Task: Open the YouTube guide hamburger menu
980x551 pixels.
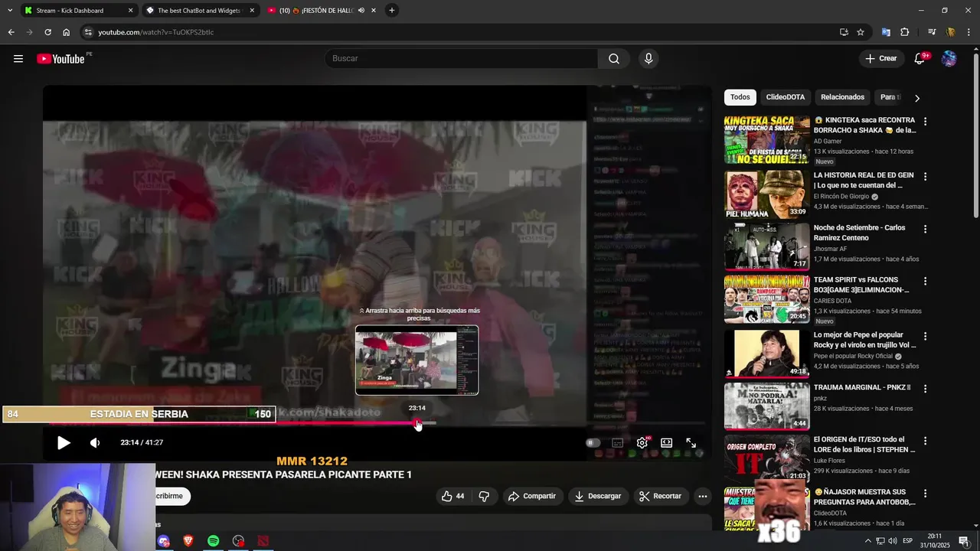Action: [x=18, y=59]
